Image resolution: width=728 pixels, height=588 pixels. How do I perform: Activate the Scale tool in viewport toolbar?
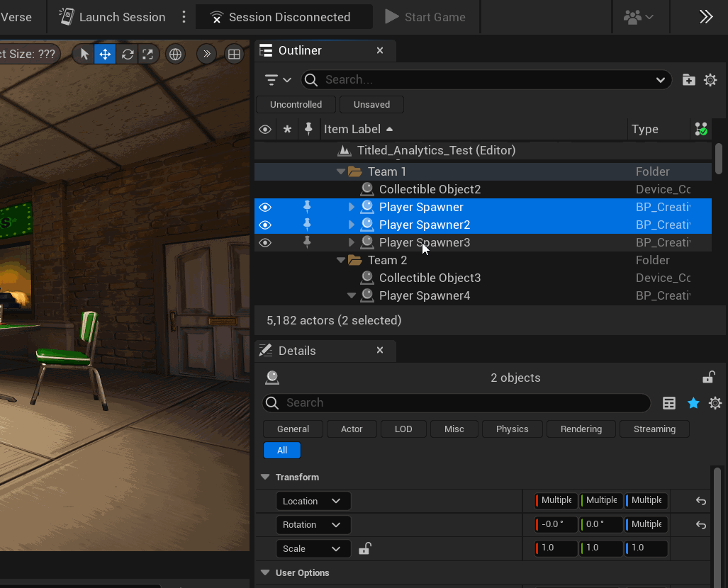click(148, 55)
